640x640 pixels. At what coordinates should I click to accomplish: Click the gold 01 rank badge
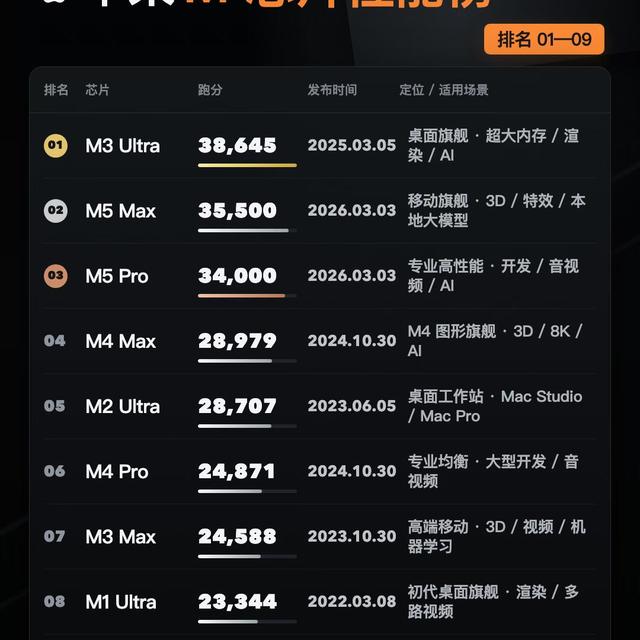tap(56, 146)
